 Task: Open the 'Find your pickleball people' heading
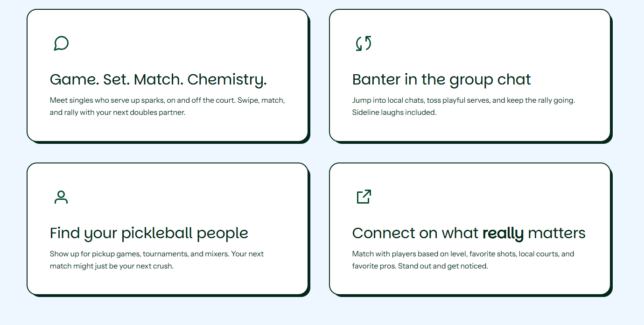[149, 233]
